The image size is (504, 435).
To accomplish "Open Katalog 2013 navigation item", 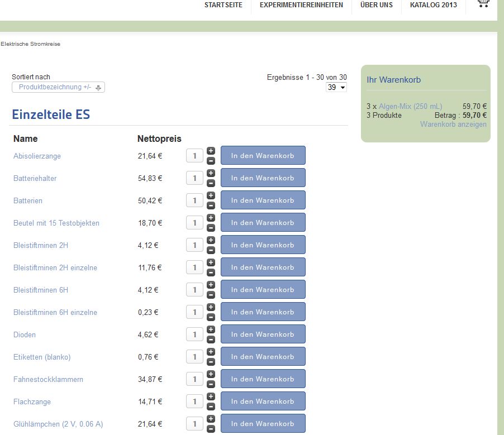I will click(433, 5).
